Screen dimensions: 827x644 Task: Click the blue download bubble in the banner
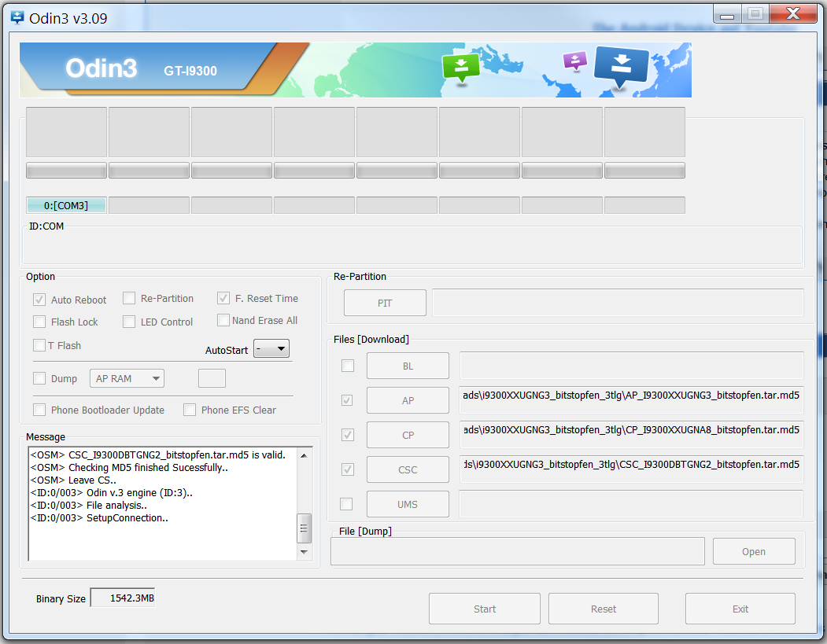coord(622,66)
